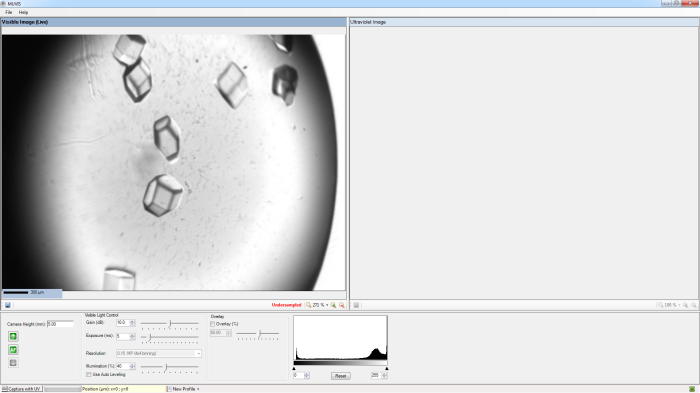
Task: Enable the Overlay (%) checkbox
Action: [x=212, y=324]
